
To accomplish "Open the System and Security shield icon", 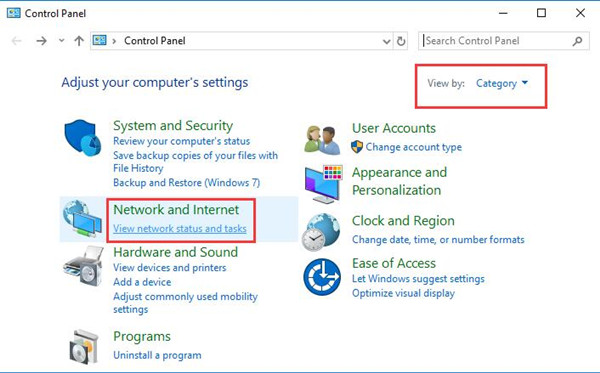I will point(83,138).
